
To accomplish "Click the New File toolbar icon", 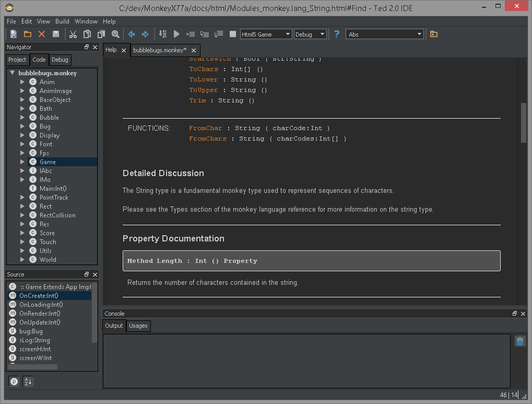I will pyautogui.click(x=14, y=34).
